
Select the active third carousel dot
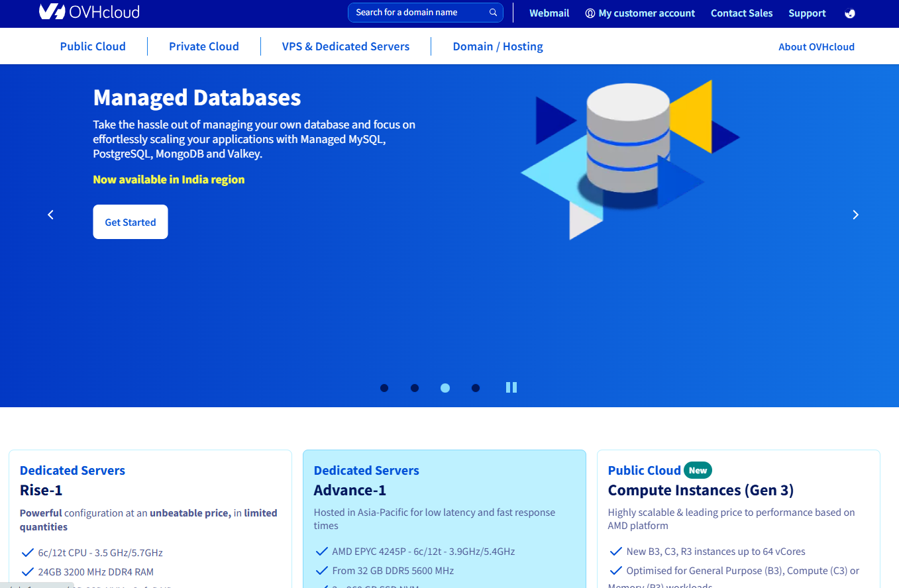pyautogui.click(x=445, y=388)
